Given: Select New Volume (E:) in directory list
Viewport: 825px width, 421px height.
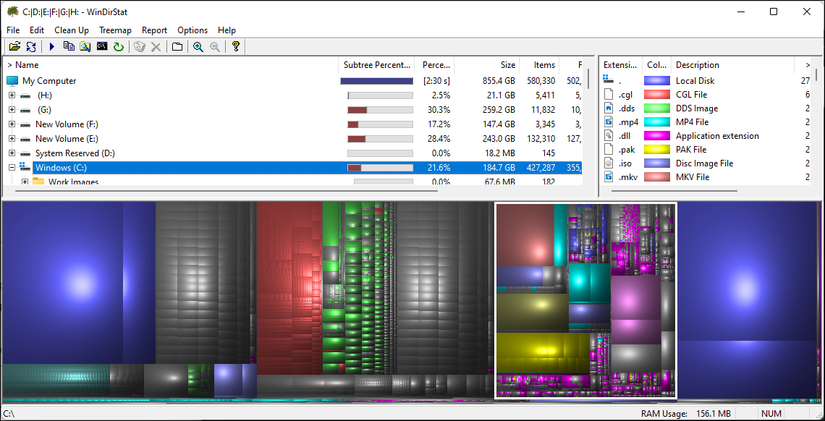Looking at the screenshot, I should [66, 139].
